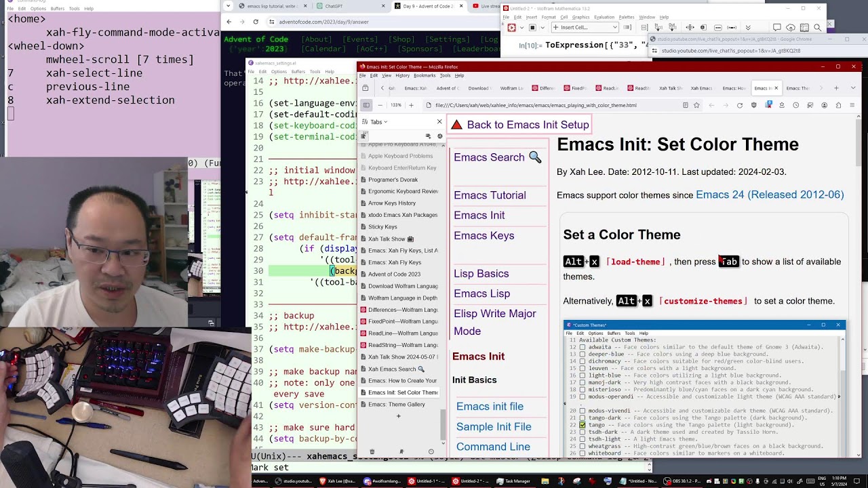868x488 pixels.
Task: Toggle the deeper-blue theme checkbox
Action: (x=583, y=354)
